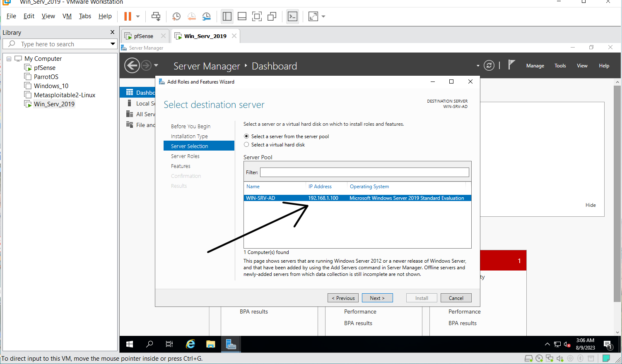Select Metasploitable2-Linux in the library
622x364 pixels.
click(65, 95)
